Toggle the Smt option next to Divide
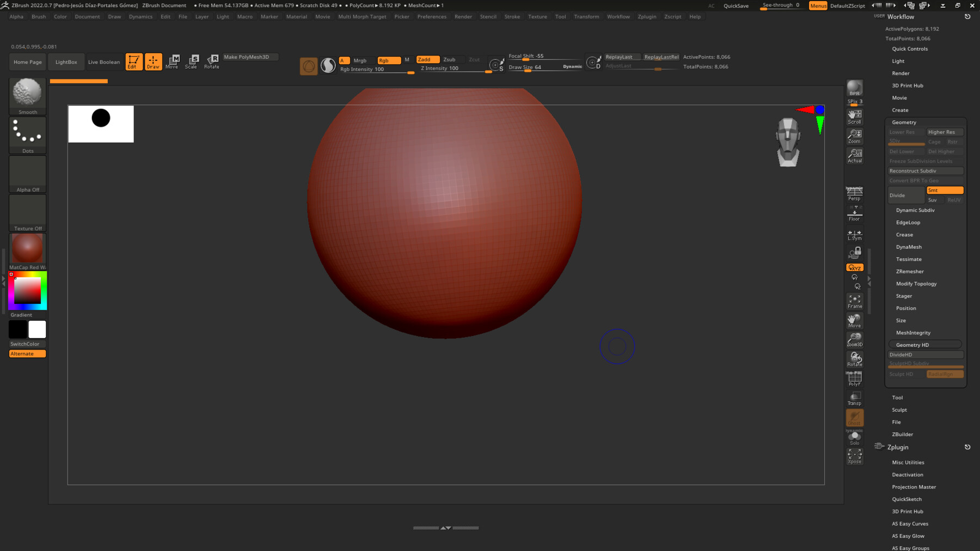This screenshot has height=551, width=980. click(945, 189)
